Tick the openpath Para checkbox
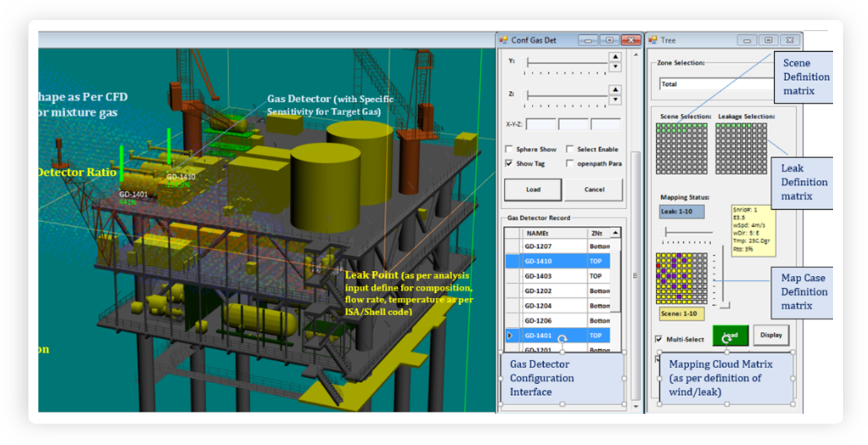 [x=570, y=163]
